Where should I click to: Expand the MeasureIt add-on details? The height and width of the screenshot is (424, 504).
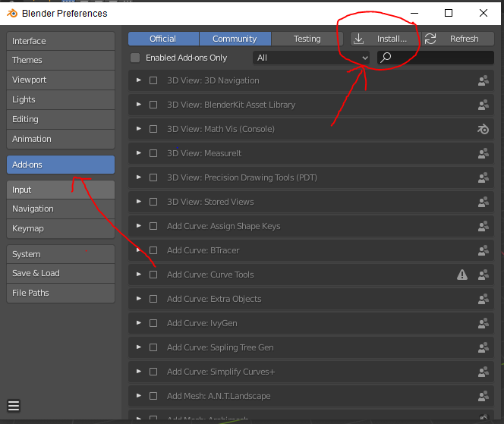tap(139, 153)
